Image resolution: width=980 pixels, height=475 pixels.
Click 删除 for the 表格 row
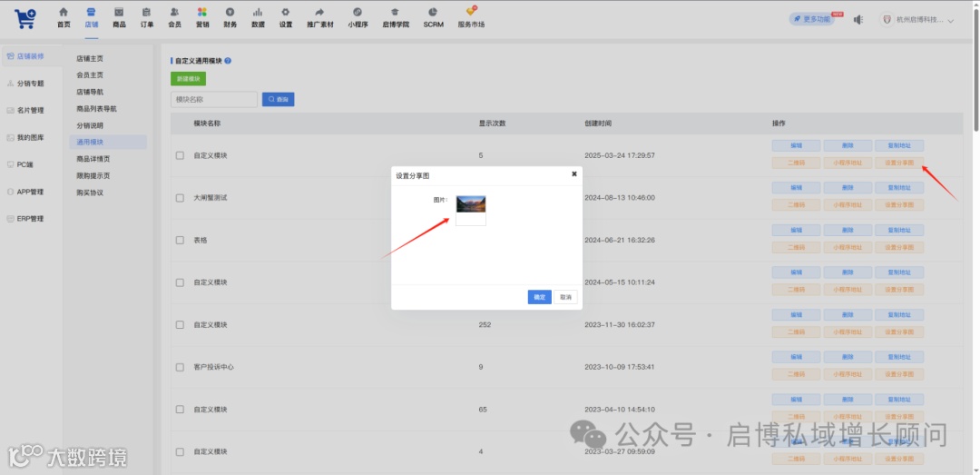coord(848,231)
